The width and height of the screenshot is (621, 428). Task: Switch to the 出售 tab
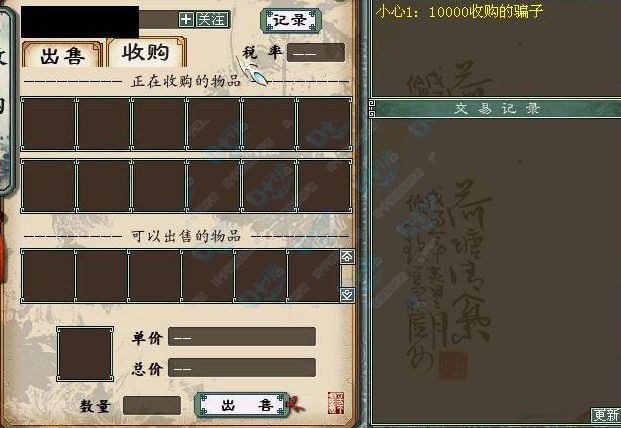[62, 54]
